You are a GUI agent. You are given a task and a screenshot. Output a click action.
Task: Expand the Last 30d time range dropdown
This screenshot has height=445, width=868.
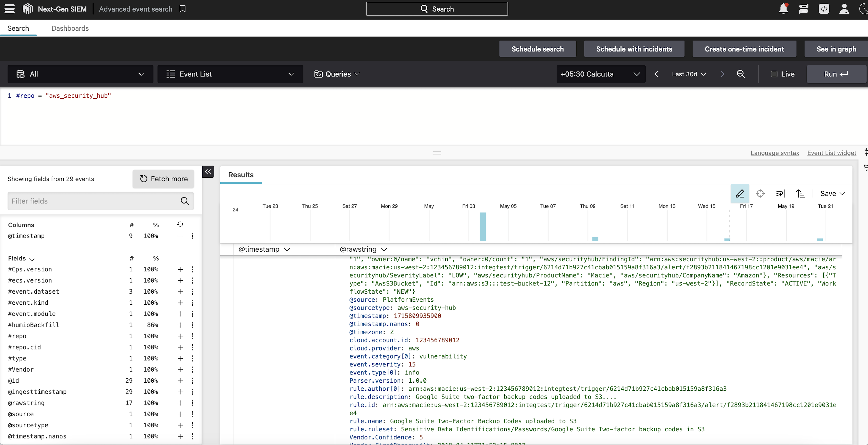tap(689, 74)
